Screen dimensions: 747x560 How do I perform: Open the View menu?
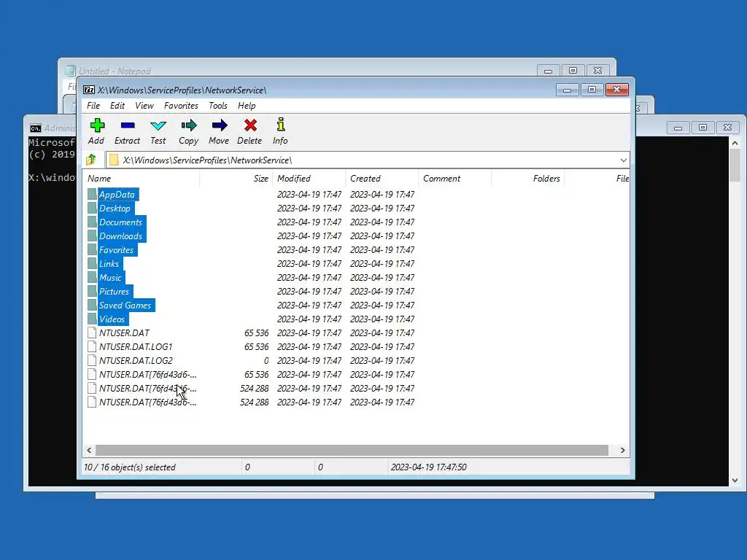(x=144, y=106)
